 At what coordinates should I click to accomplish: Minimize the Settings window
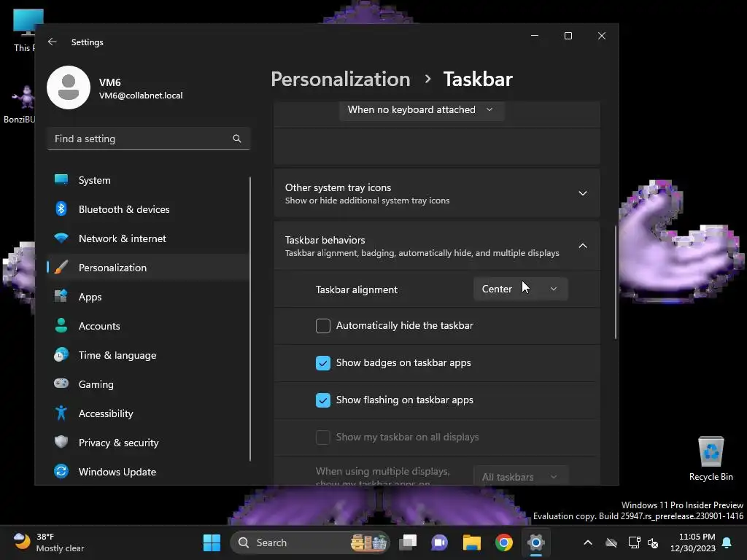pyautogui.click(x=535, y=36)
